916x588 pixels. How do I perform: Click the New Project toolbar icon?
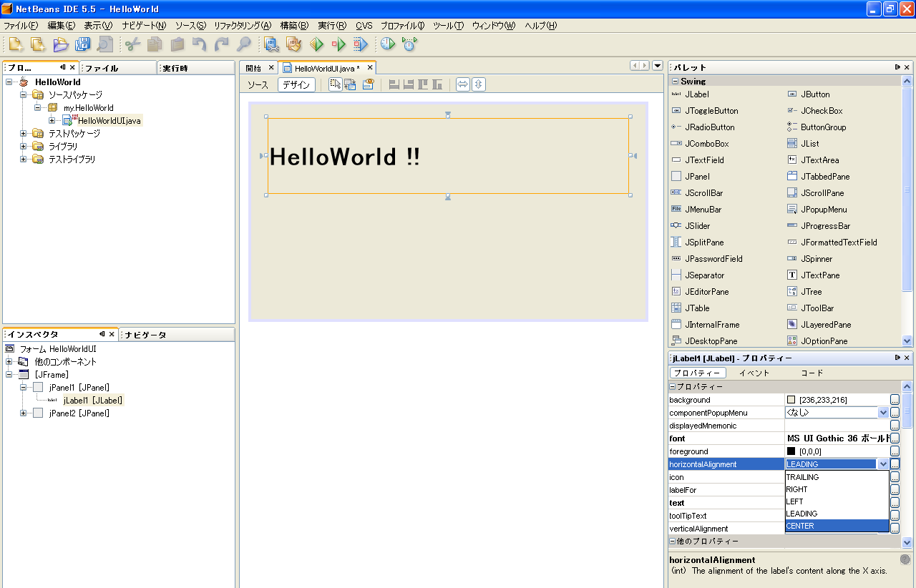36,44
